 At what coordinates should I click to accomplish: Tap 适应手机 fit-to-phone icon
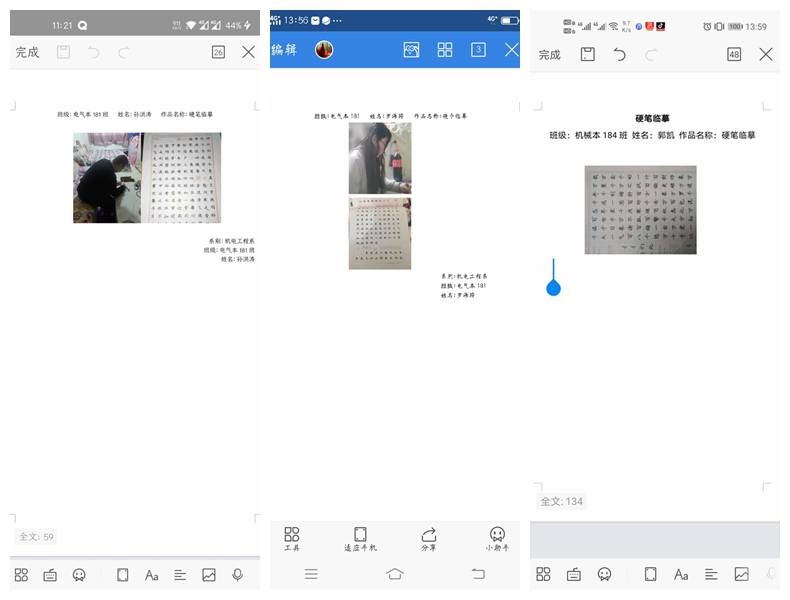360,539
